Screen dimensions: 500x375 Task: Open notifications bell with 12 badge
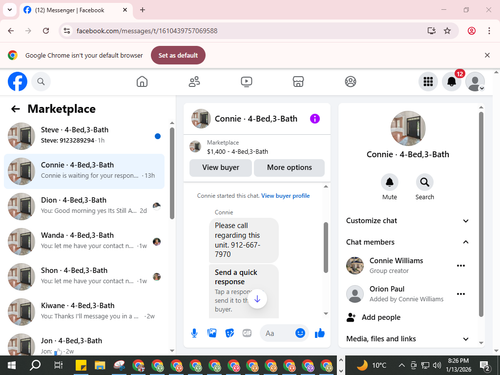[x=452, y=82]
